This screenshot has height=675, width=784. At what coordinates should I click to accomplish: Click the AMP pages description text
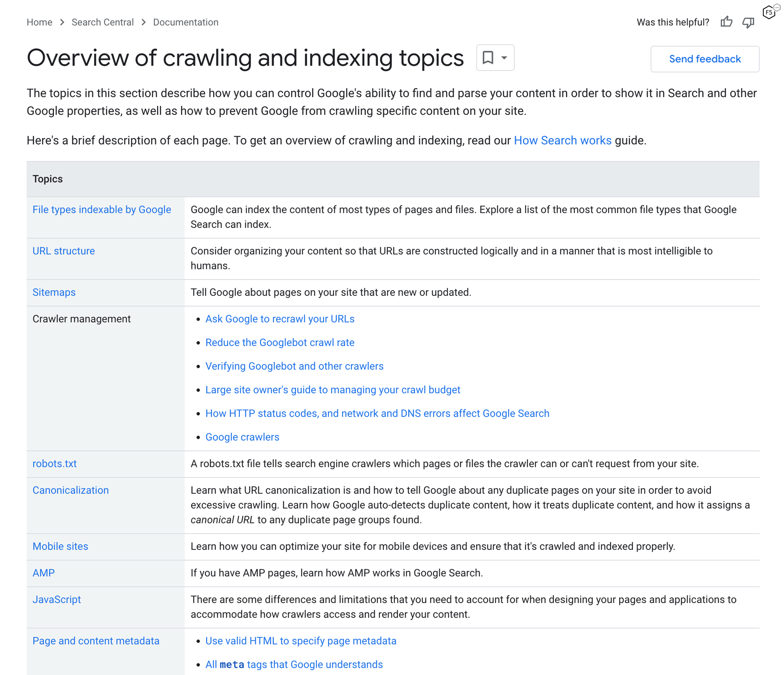point(337,573)
